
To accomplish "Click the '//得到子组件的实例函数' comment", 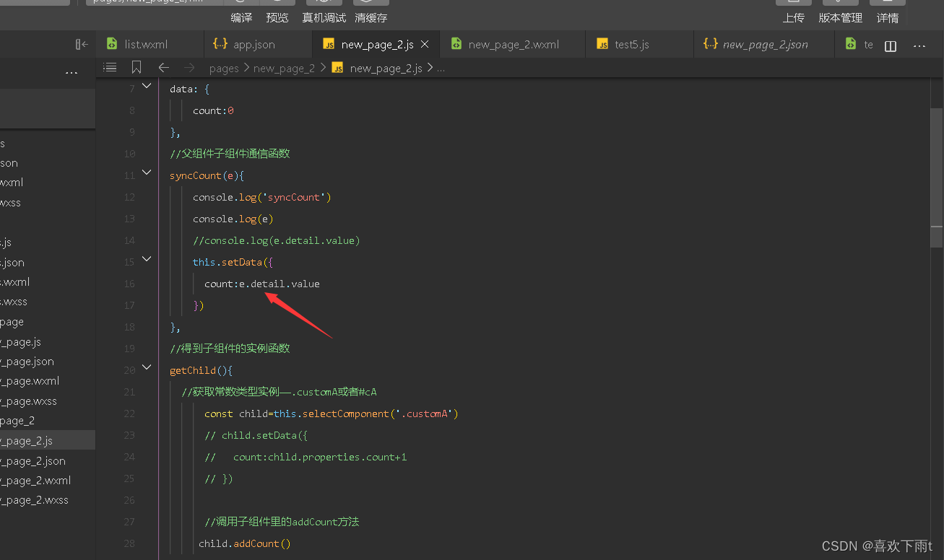I will pos(230,349).
